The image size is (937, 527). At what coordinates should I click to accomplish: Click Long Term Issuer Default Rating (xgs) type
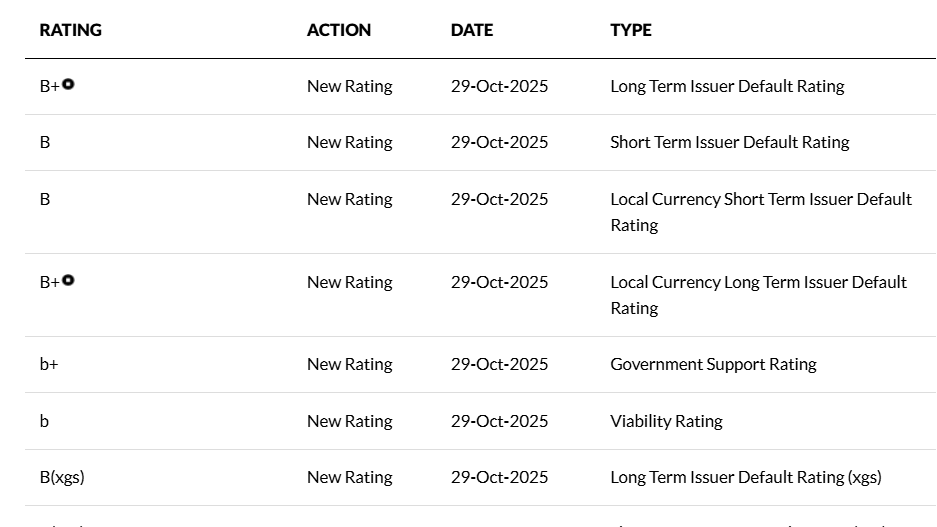[745, 477]
